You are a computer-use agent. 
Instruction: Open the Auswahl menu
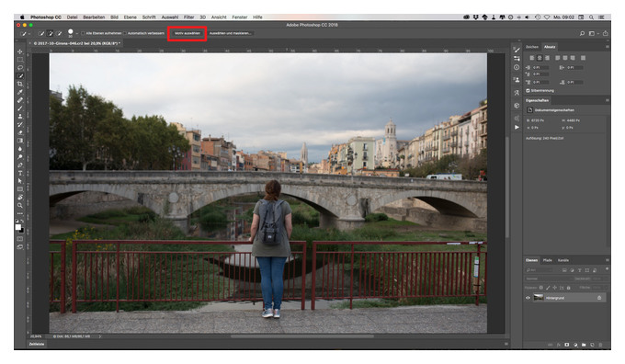point(170,17)
